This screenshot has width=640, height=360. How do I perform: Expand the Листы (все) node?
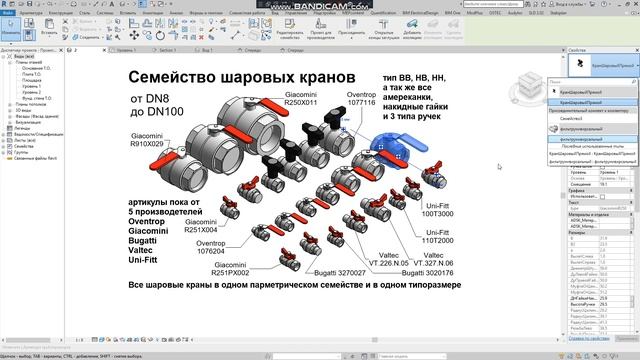point(3,140)
